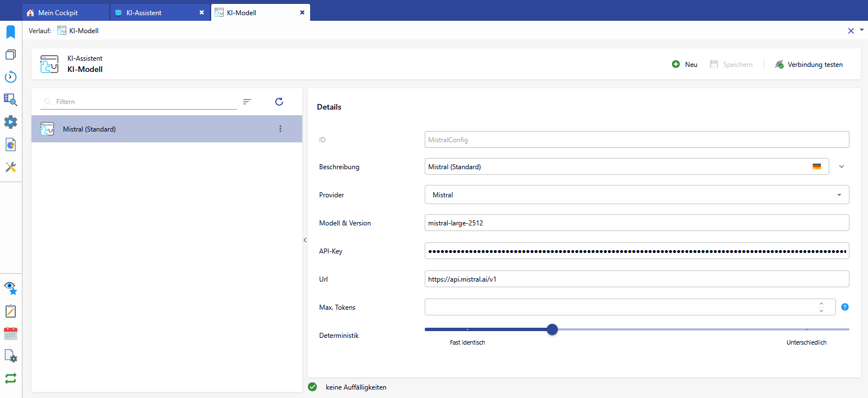The height and width of the screenshot is (398, 868).
Task: Click the Neu button to create model
Action: tap(685, 65)
